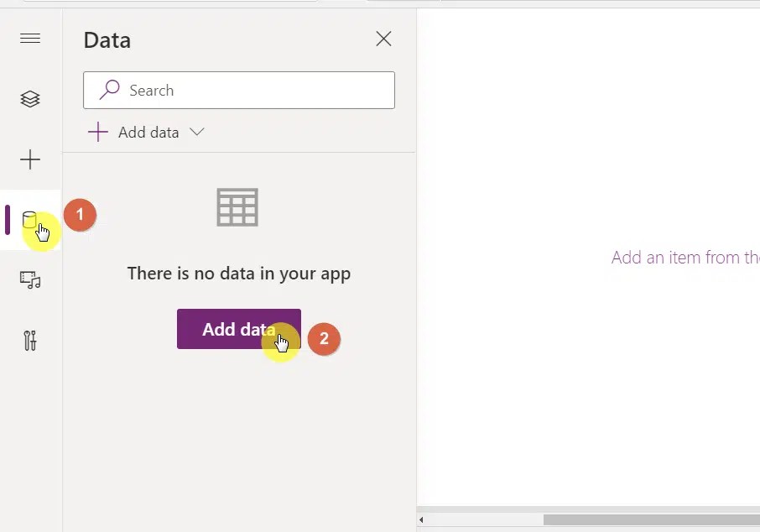The image size is (760, 532).
Task: Open the Tree view panel
Action: pos(30,98)
